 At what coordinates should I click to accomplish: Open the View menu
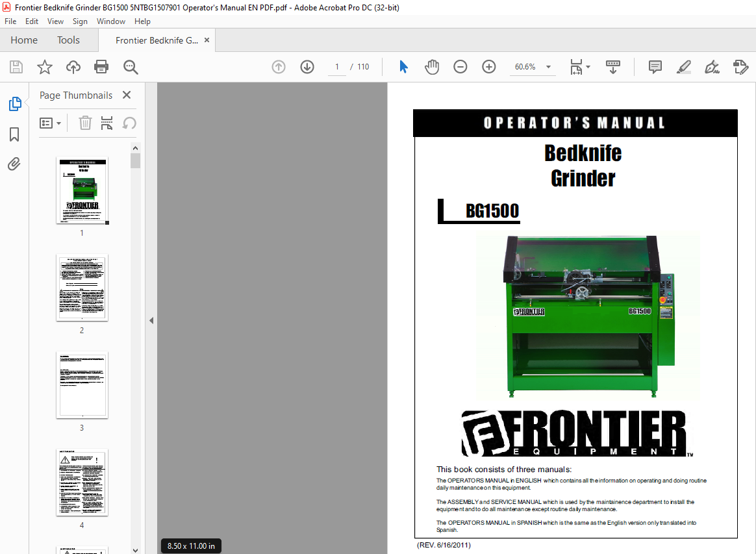pyautogui.click(x=55, y=21)
